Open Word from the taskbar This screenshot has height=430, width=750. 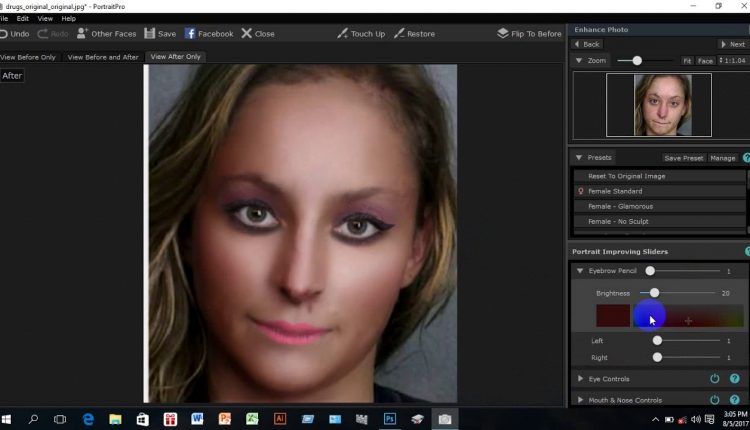tap(197, 419)
